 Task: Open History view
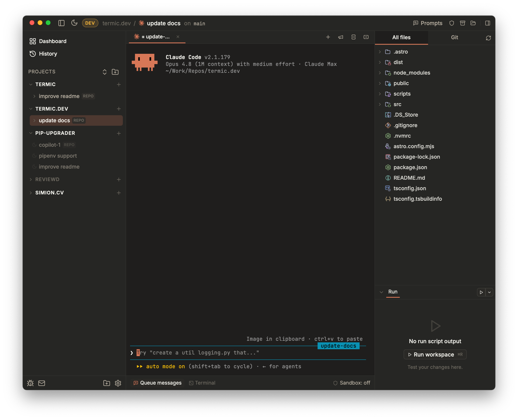pos(43,54)
